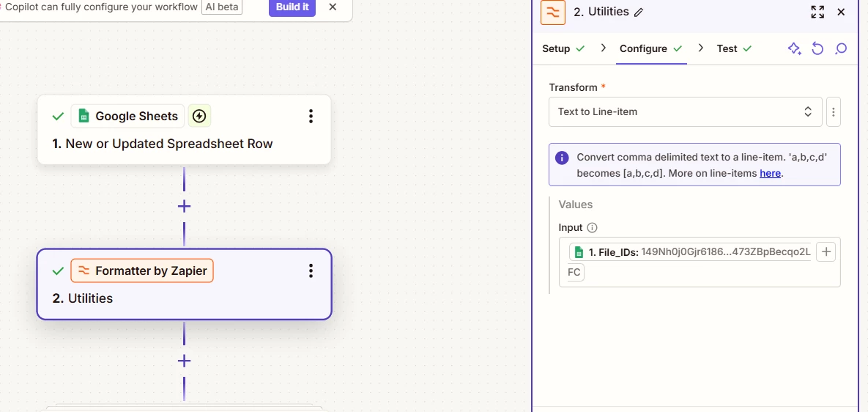Select the File_IDs mapped value pill

pyautogui.click(x=691, y=252)
